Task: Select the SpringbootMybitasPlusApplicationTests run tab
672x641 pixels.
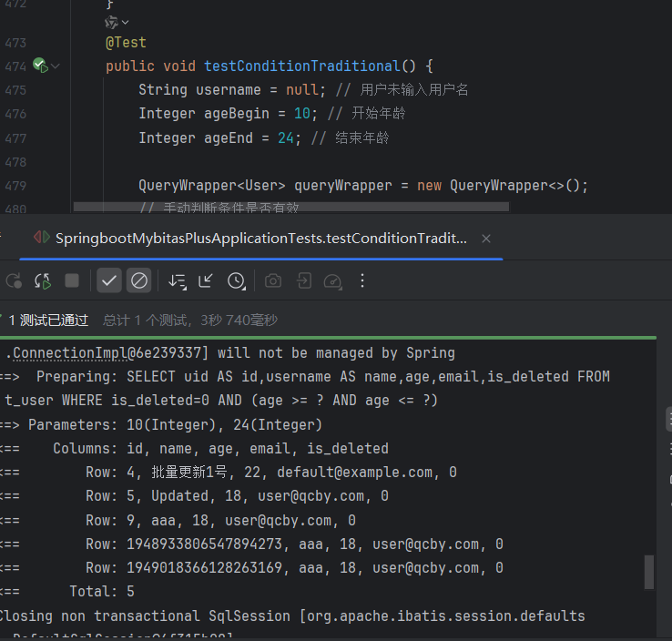Action: 261,239
